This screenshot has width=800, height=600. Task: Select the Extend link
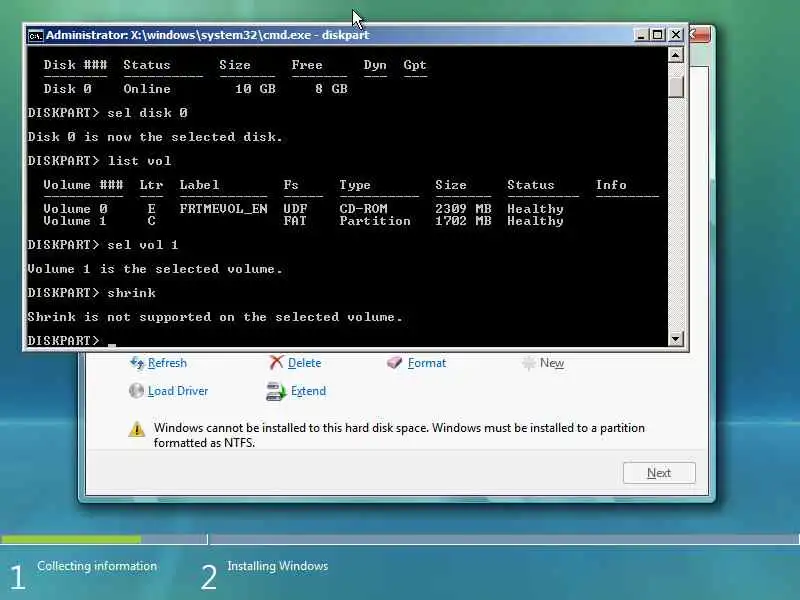pos(308,391)
